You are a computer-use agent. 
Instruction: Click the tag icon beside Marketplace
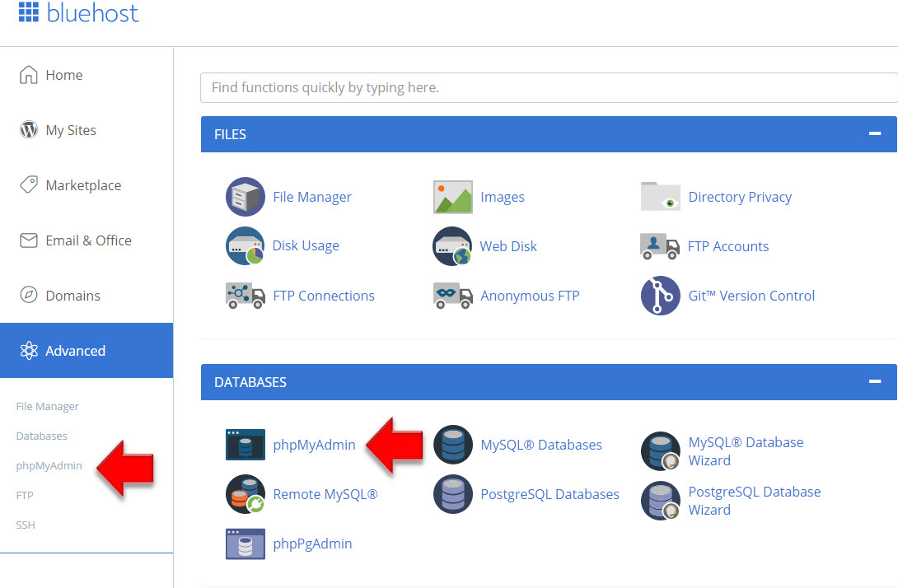coord(29,185)
